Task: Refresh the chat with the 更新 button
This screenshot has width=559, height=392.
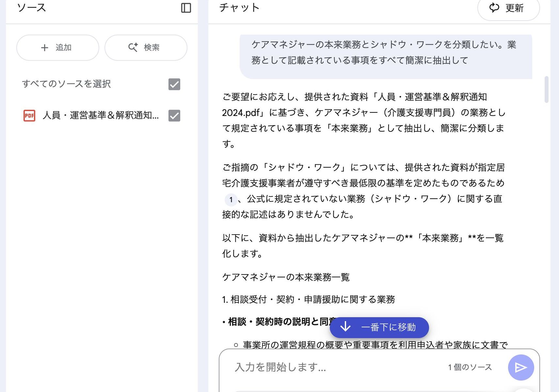Action: click(508, 8)
